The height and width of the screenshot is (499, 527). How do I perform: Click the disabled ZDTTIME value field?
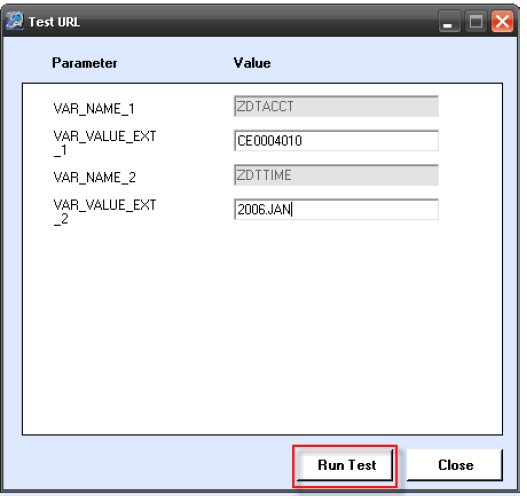[336, 175]
